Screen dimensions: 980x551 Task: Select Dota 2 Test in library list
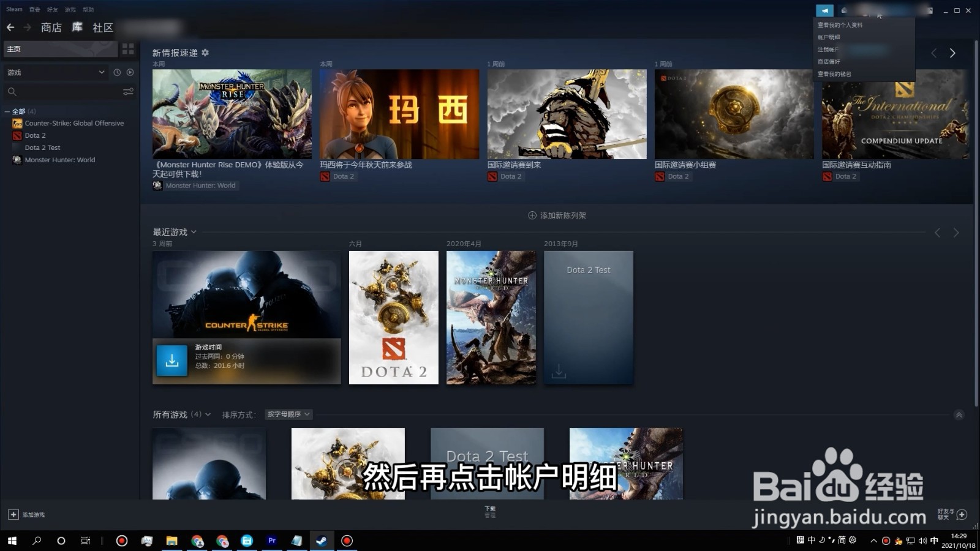point(42,148)
